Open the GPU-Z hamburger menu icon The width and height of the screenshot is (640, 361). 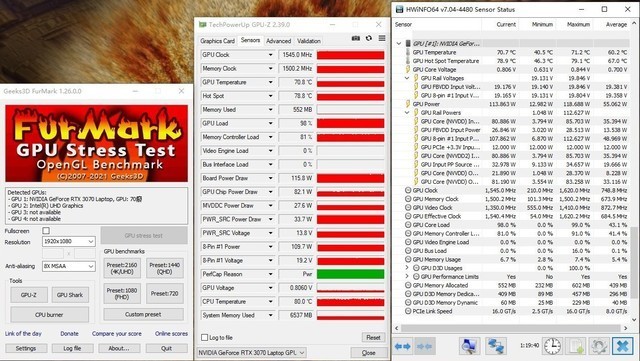[382, 38]
